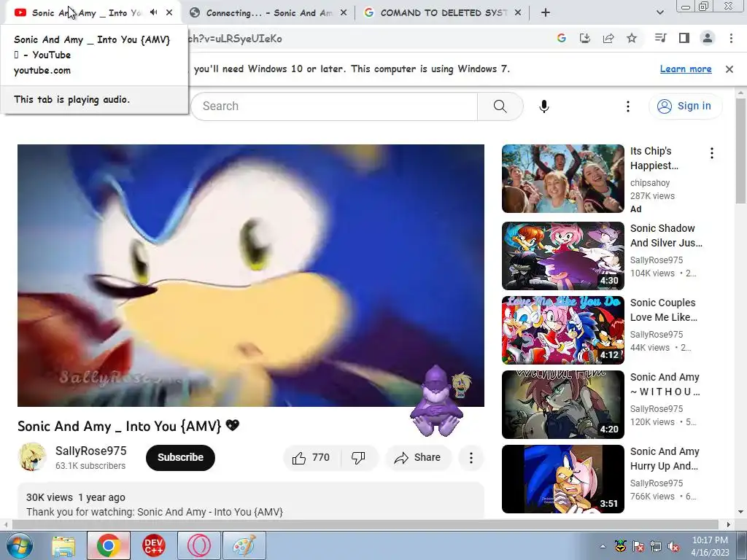Open menu for Its Chip's Happiest ad
The image size is (747, 560).
click(x=712, y=153)
